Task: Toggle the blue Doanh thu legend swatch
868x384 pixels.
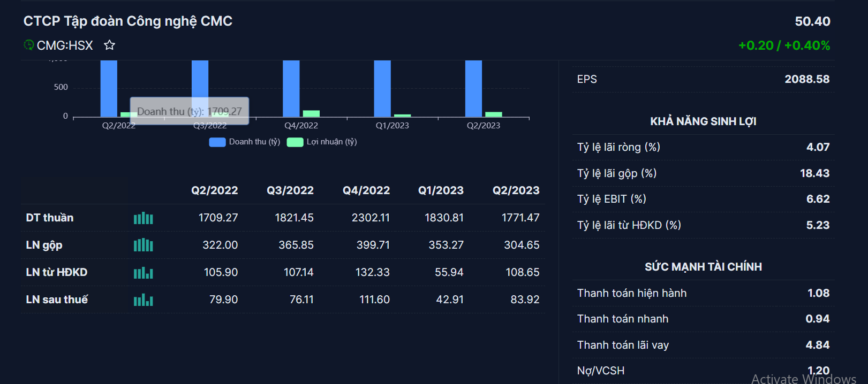Action: tap(217, 142)
